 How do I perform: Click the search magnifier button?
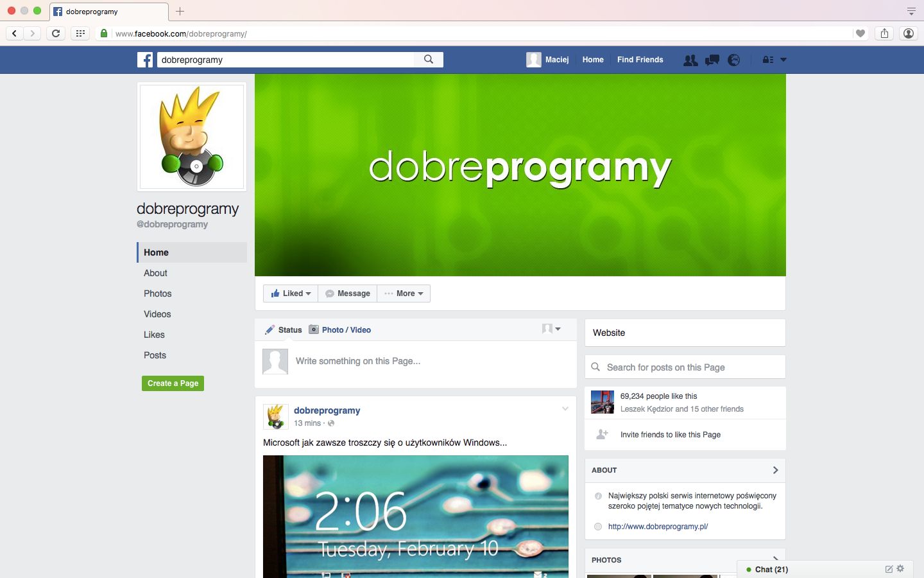point(429,60)
